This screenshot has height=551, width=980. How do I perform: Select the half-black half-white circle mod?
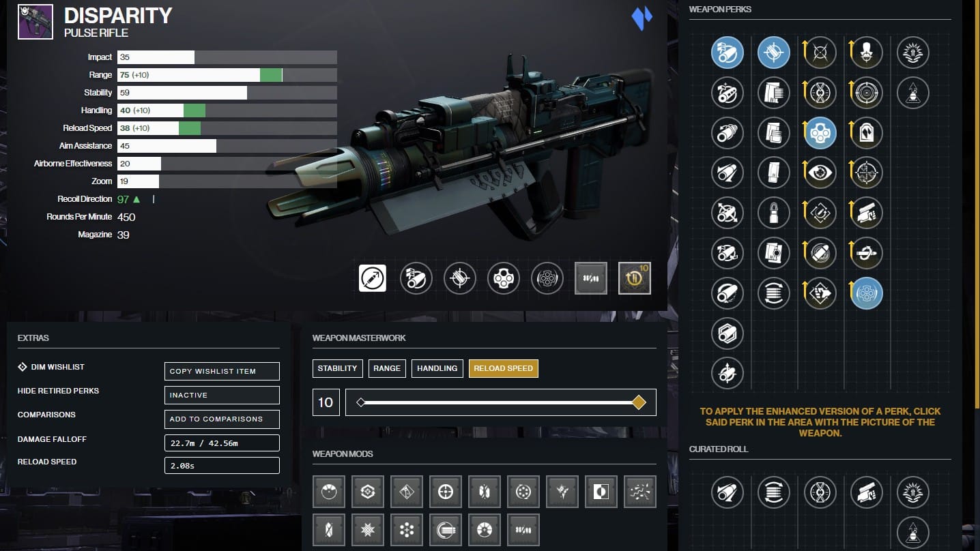coord(601,492)
